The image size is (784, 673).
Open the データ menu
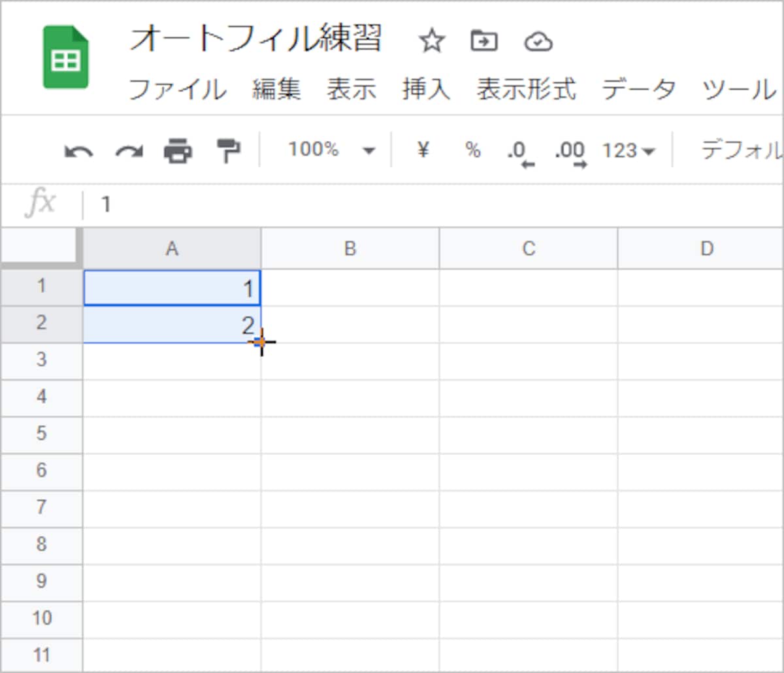pyautogui.click(x=638, y=89)
